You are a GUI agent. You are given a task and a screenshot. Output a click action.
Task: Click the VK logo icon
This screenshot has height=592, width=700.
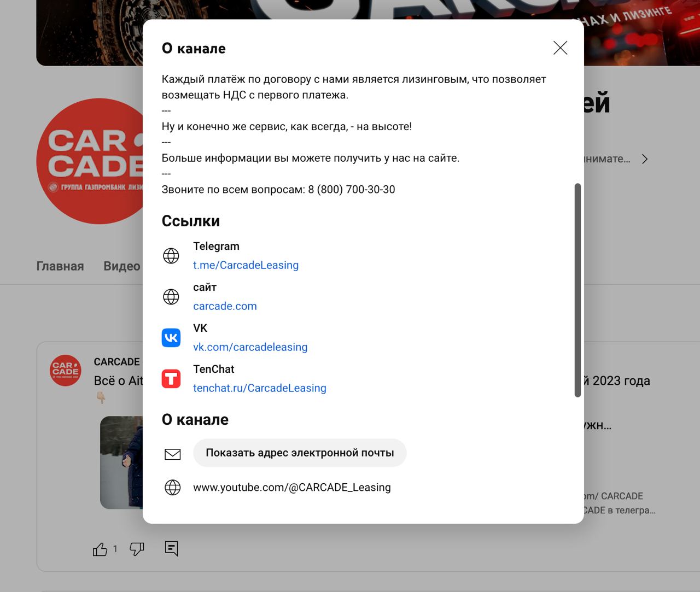171,338
